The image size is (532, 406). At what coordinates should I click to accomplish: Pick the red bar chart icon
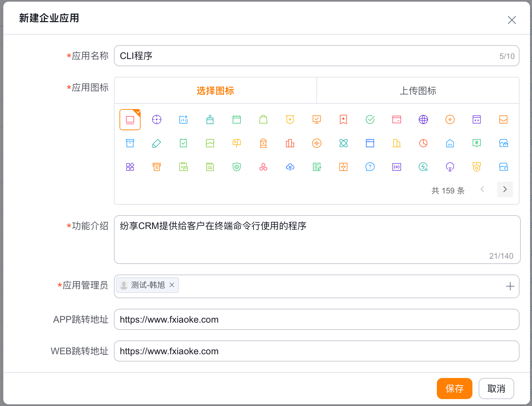point(290,143)
